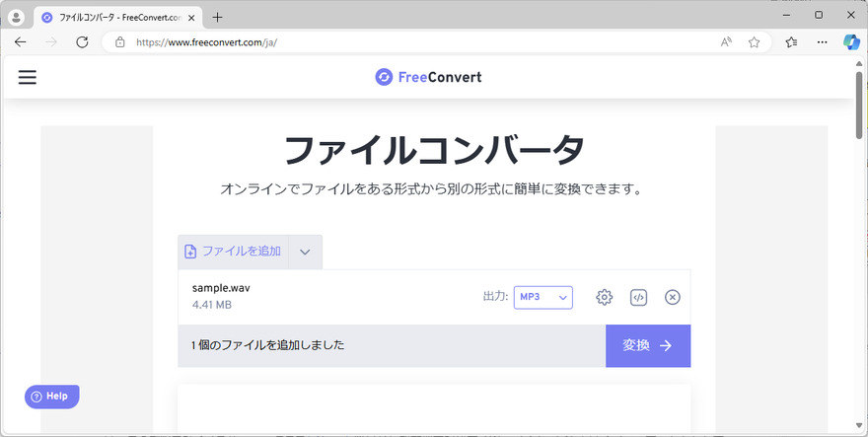Close the FreeConvert browser tab
868x437 pixels.
pos(191,18)
